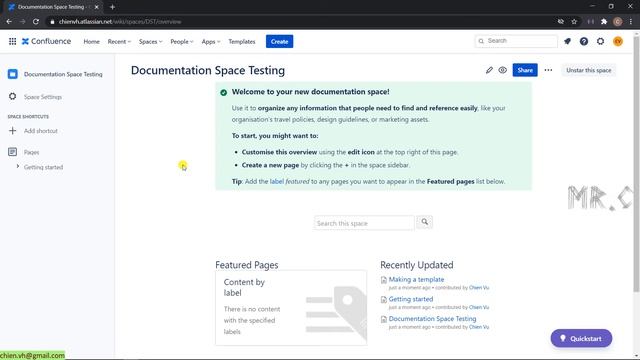Expand the People dropdown menu
This screenshot has height=360, width=640.
pos(182,42)
